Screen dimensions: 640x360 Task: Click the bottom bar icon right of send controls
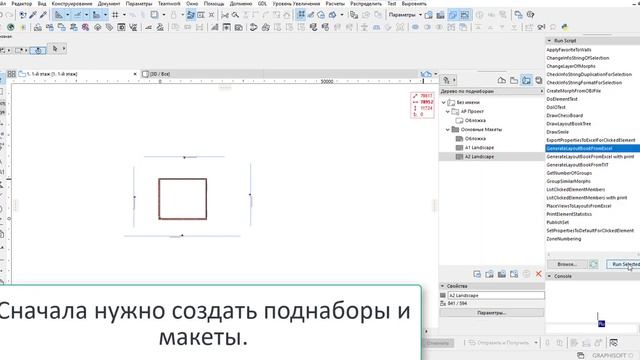pos(613,343)
